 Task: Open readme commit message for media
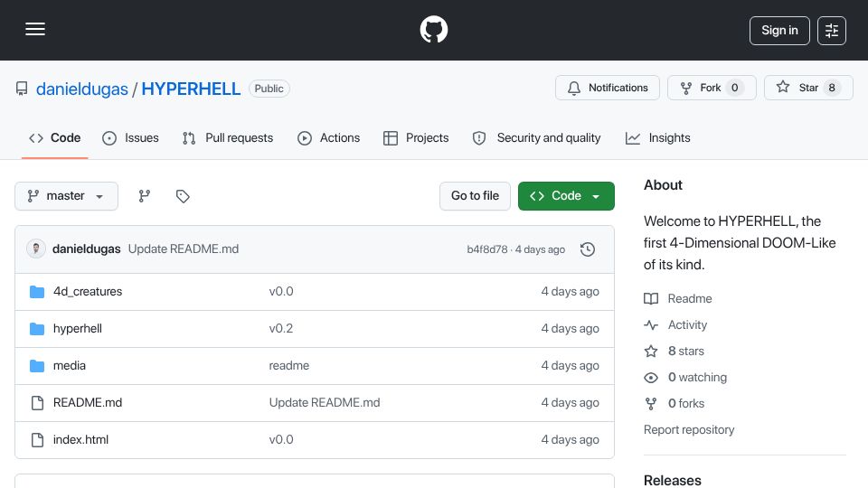(x=289, y=366)
